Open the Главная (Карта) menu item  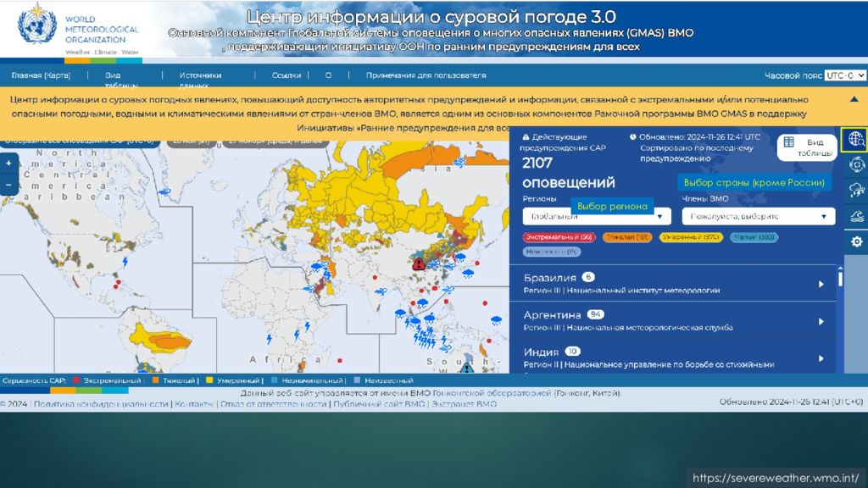click(x=41, y=75)
